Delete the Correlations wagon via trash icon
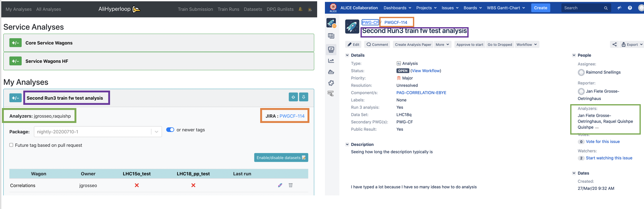Viewport: 644px width, 209px height. (291, 185)
